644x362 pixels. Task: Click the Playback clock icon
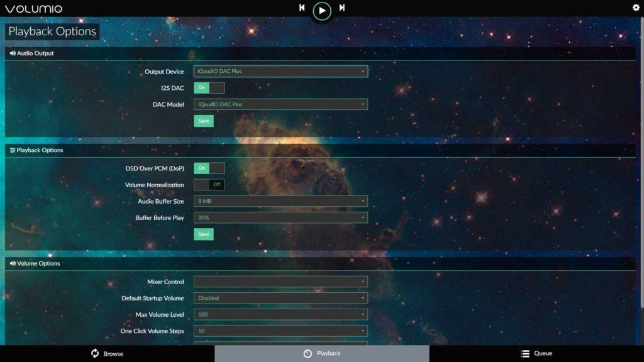(x=308, y=353)
